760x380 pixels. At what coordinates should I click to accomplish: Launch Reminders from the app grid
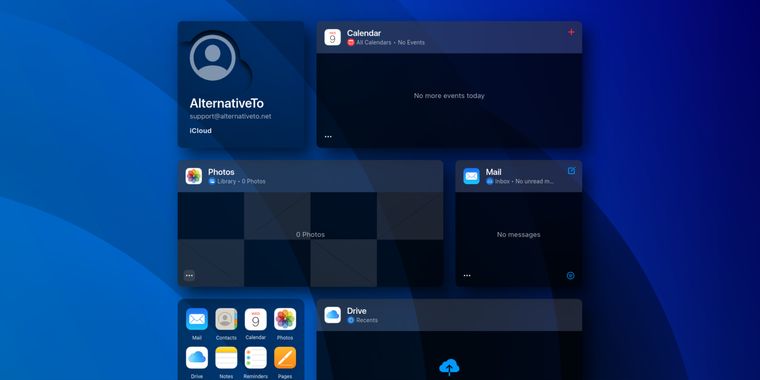[255, 358]
